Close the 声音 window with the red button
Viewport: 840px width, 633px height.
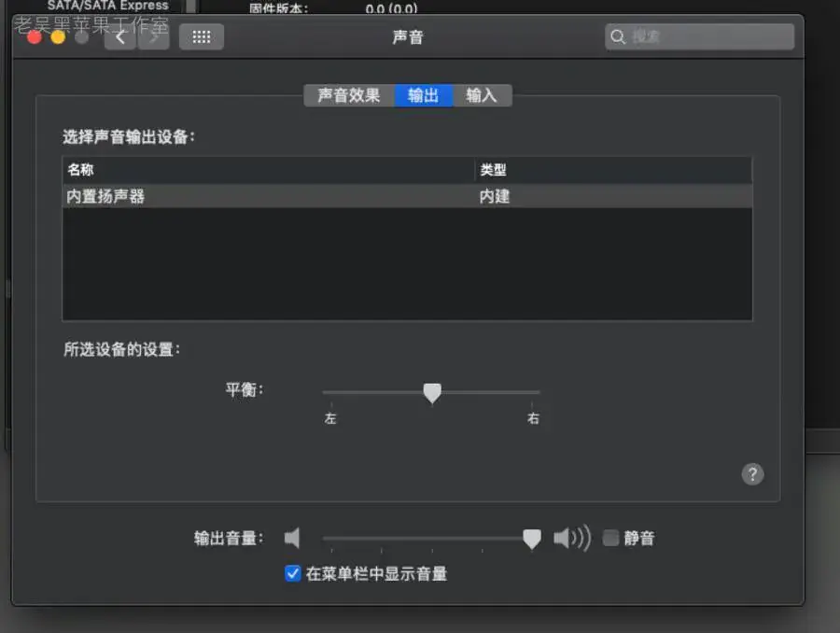click(35, 37)
